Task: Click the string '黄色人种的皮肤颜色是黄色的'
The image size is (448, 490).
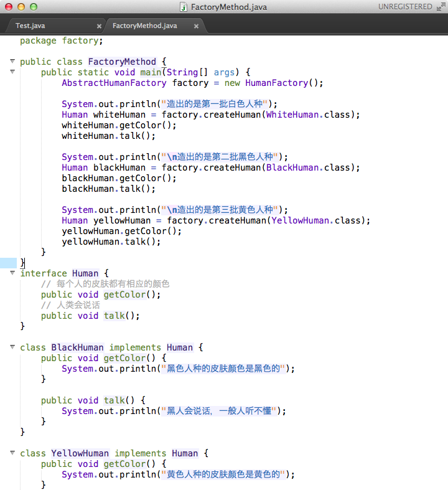Action: click(223, 474)
